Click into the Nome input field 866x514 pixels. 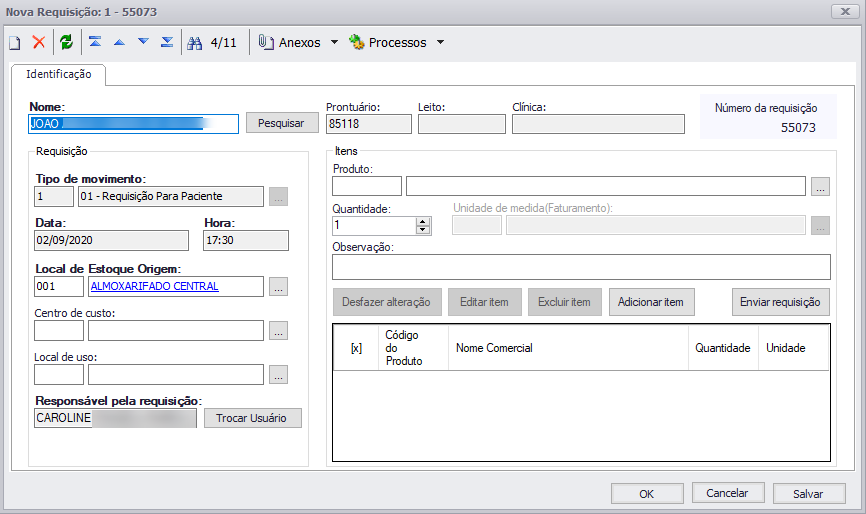[133, 124]
